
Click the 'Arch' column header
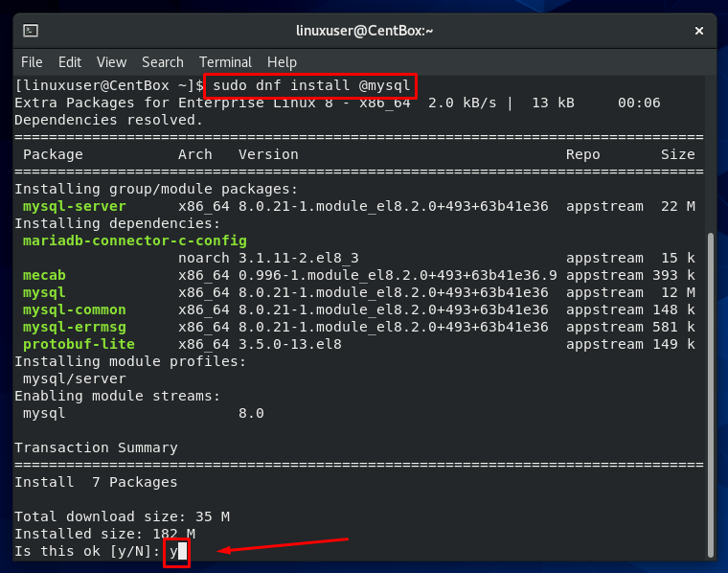click(x=195, y=154)
